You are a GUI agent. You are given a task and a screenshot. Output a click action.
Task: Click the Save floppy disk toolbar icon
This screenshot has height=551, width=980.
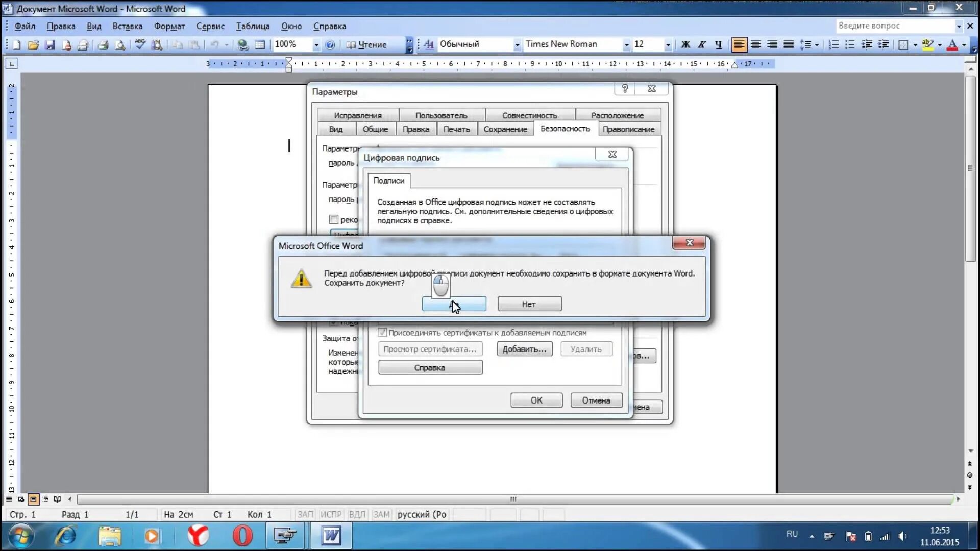pos(50,45)
